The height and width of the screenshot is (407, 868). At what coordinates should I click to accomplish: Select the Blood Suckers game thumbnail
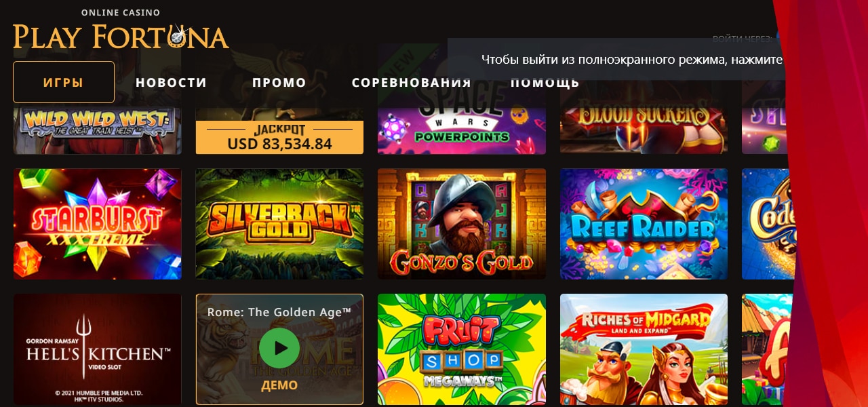pyautogui.click(x=644, y=129)
